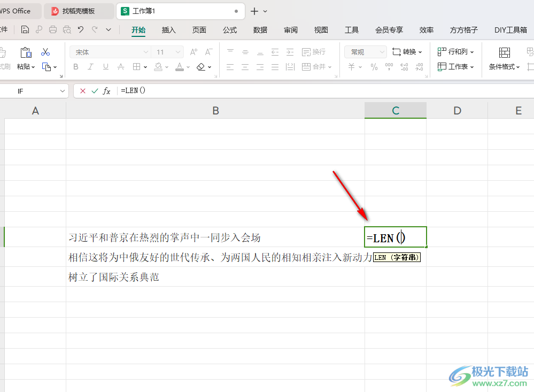Toggle Italic formatting button
Image resolution: width=534 pixels, height=392 pixels.
pyautogui.click(x=90, y=67)
